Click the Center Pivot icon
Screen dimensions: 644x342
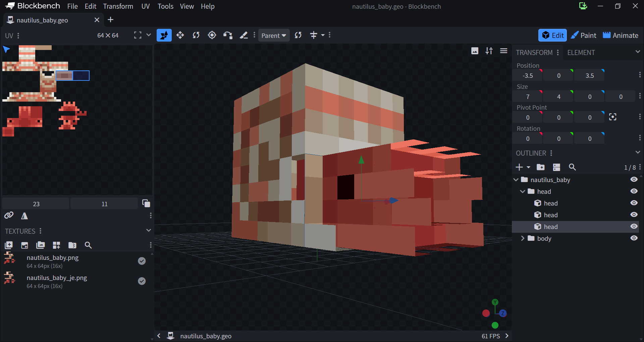pyautogui.click(x=612, y=117)
